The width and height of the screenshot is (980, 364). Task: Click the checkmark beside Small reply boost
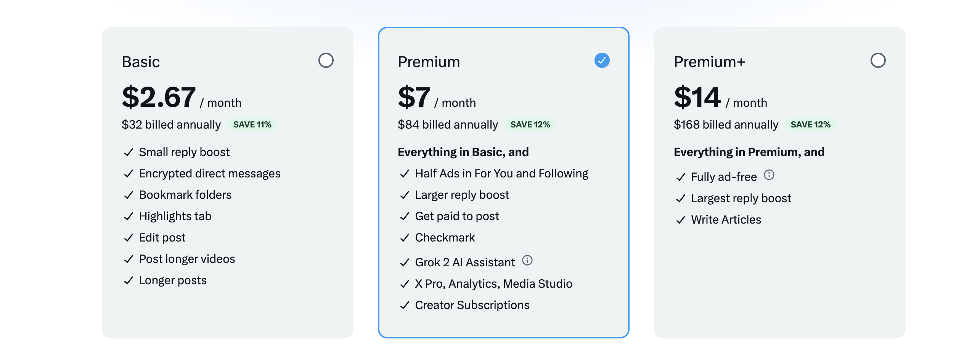(x=128, y=152)
